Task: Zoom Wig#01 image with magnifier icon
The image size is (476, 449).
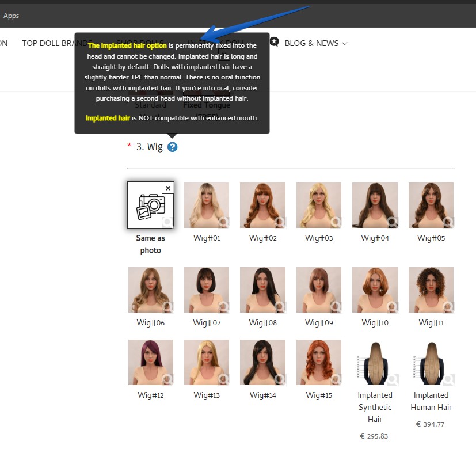Action: coord(224,223)
